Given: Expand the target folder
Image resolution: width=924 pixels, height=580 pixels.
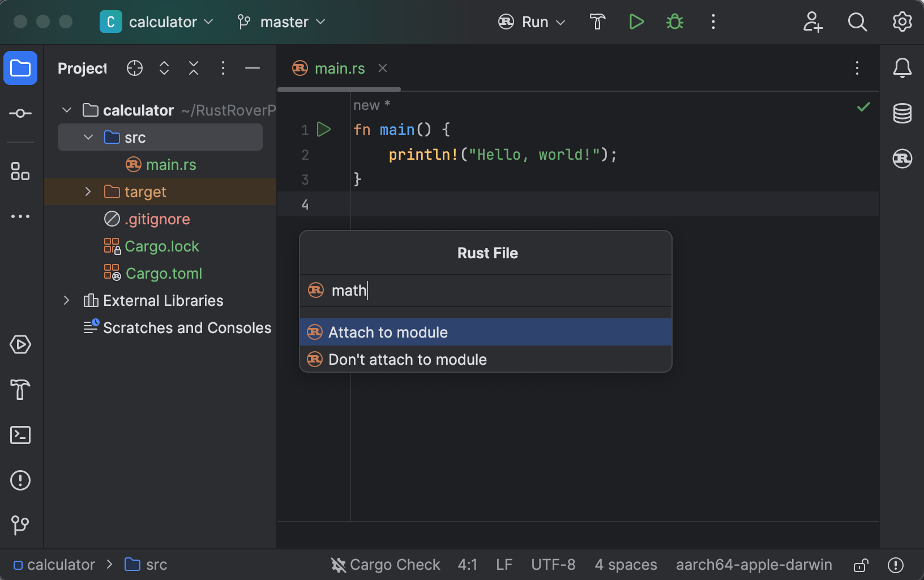Looking at the screenshot, I should click(88, 191).
